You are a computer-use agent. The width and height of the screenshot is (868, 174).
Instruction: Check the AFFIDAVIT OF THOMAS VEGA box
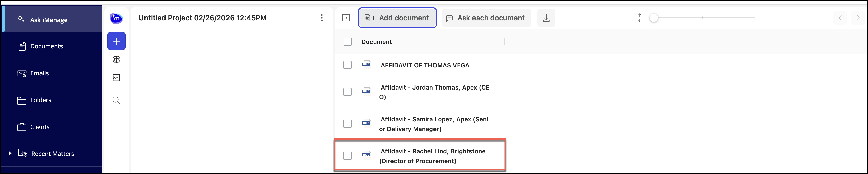point(347,65)
